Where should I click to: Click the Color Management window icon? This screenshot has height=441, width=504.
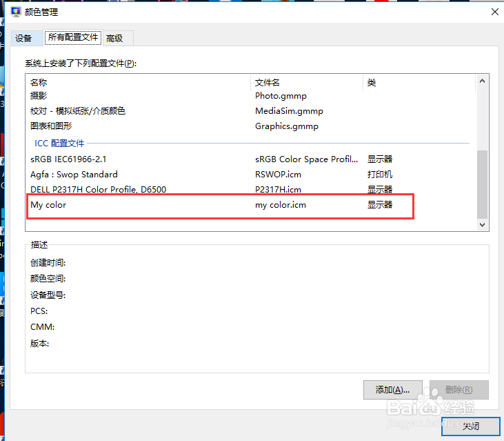(15, 12)
